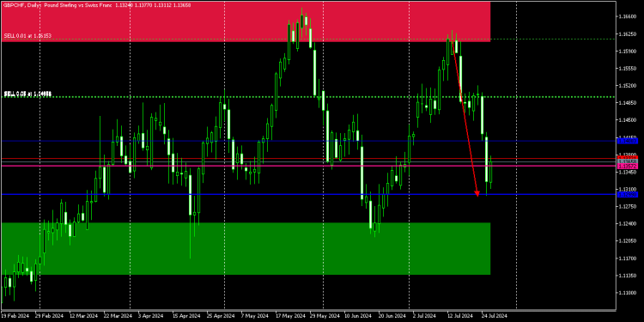644x322 pixels.
Task: Click the red price tag on the axis
Action: (x=627, y=157)
